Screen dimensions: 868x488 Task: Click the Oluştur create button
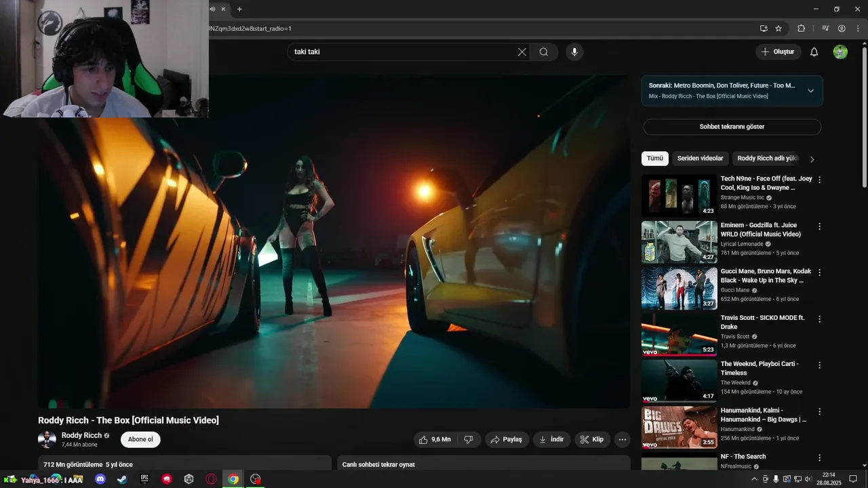(778, 52)
